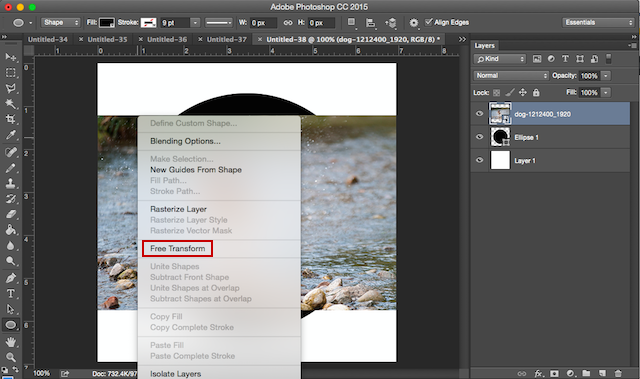Select the Crop tool
Image resolution: width=640 pixels, height=379 pixels.
point(11,119)
